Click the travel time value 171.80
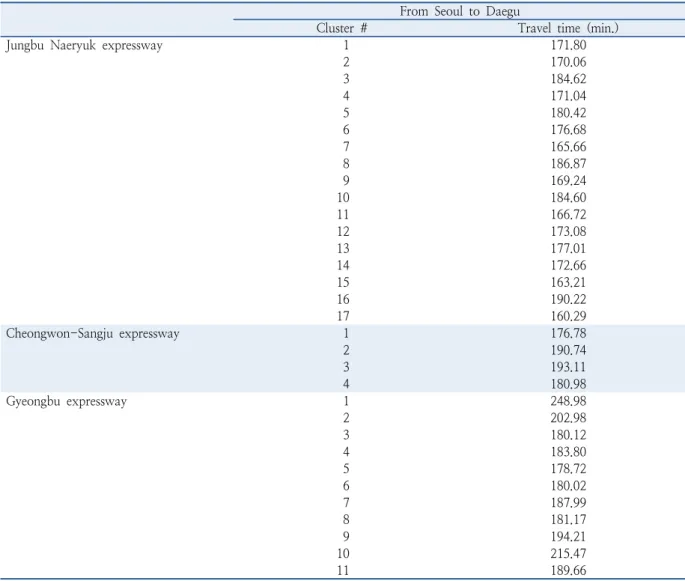This screenshot has width=685, height=581. click(x=568, y=45)
